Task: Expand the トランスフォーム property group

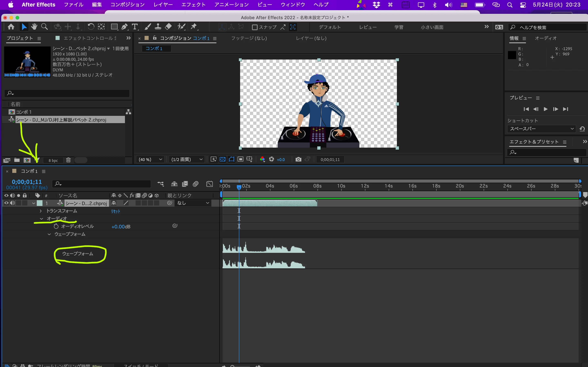Action: 41,211
